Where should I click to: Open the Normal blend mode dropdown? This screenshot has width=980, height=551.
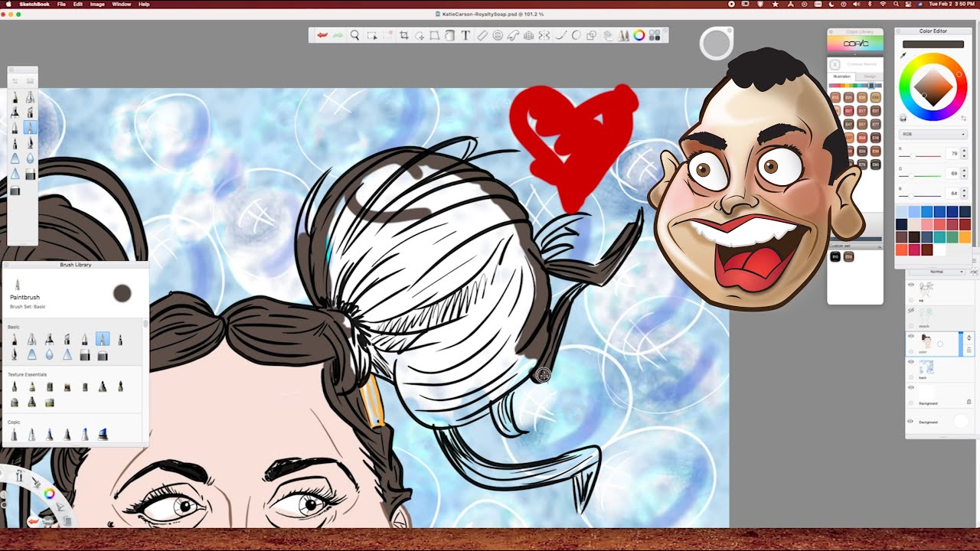(936, 271)
